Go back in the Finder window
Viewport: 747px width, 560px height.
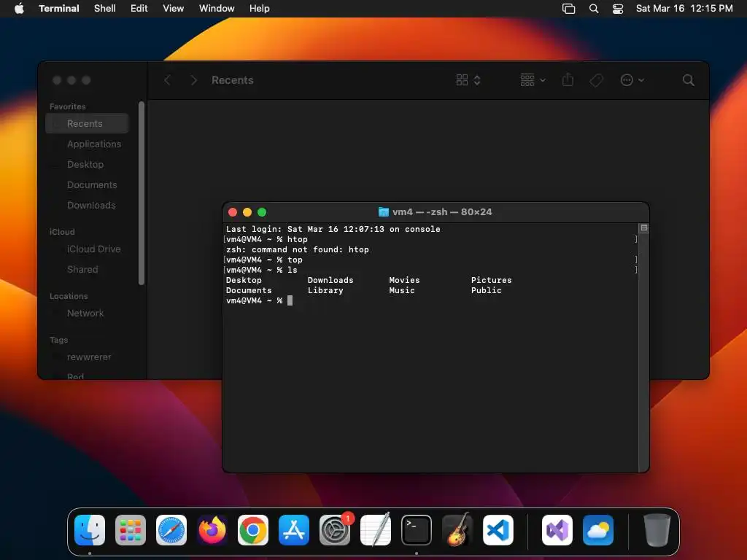coord(167,80)
